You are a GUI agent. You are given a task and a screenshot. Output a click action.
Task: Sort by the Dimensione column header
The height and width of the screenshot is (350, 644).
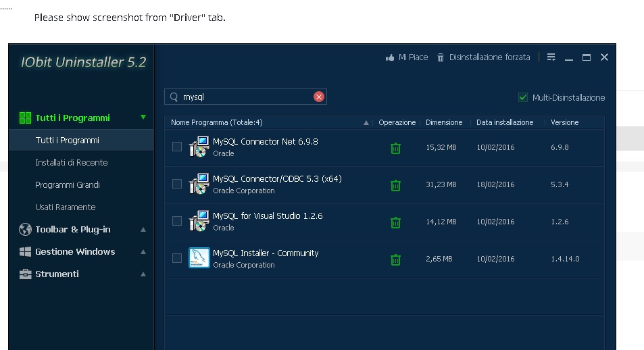point(444,122)
